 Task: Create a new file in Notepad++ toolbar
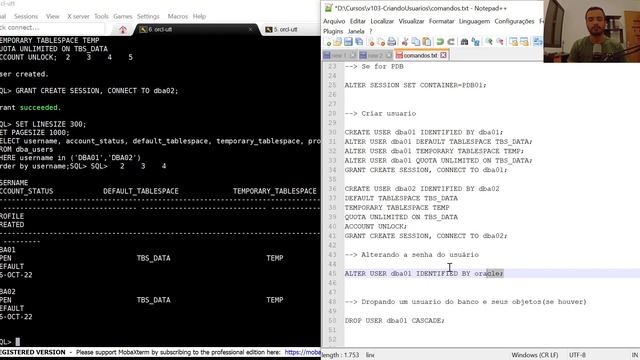[327, 42]
